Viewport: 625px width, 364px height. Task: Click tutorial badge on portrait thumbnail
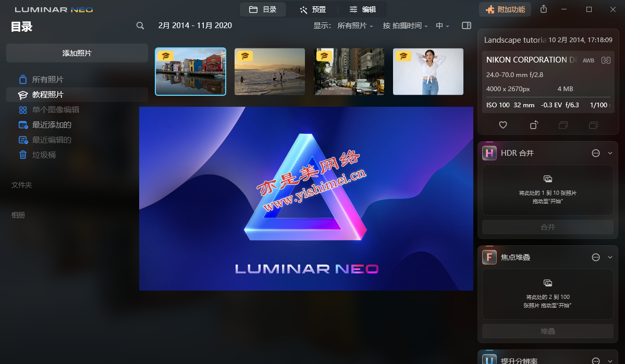403,56
